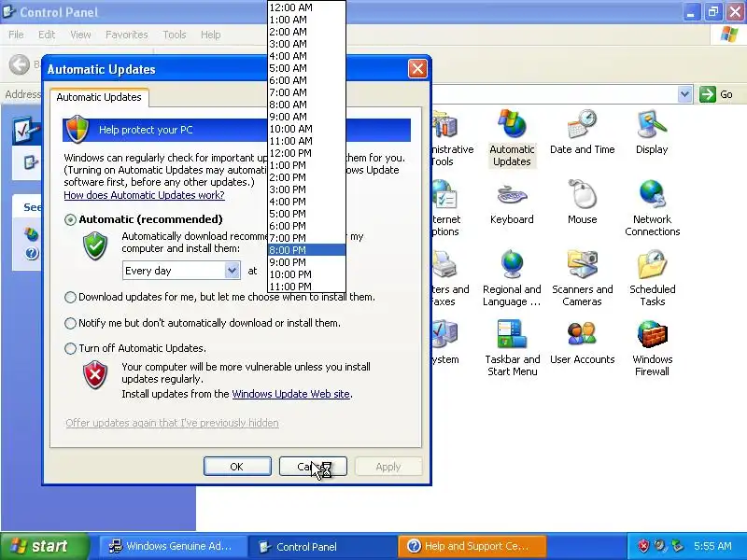
Task: Expand the Address bar dropdown arrow
Action: [x=684, y=94]
